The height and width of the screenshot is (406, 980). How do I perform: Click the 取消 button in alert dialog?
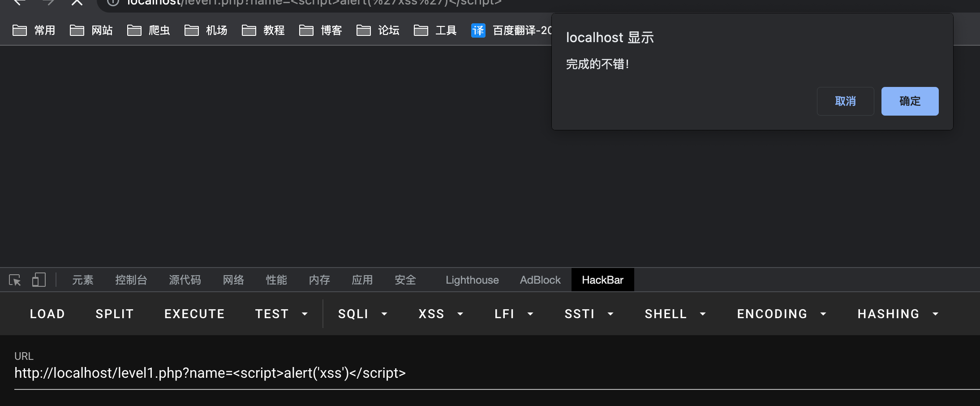click(845, 101)
